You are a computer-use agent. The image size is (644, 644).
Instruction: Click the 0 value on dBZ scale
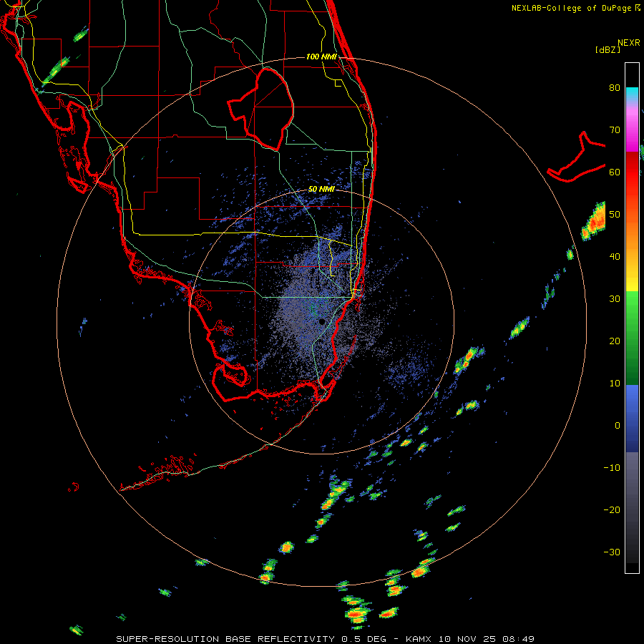(618, 426)
